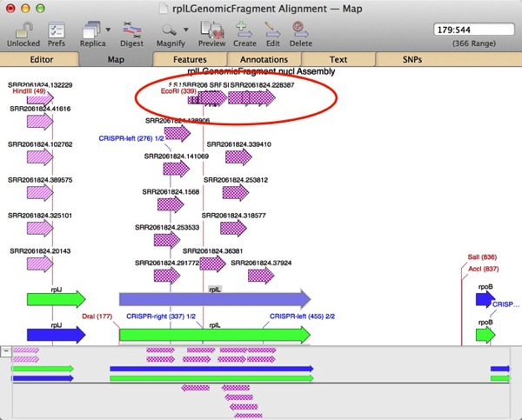The height and width of the screenshot is (420, 522).
Task: Switch to the Features tab
Action: pos(189,59)
